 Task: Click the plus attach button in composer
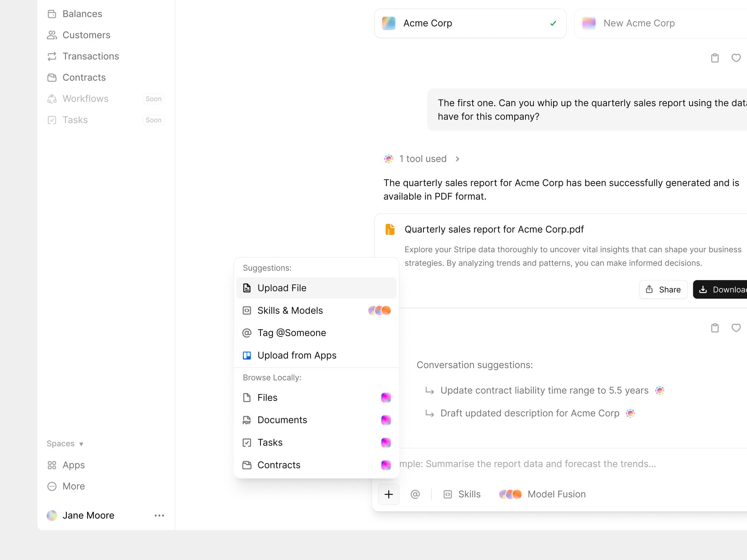[389, 494]
